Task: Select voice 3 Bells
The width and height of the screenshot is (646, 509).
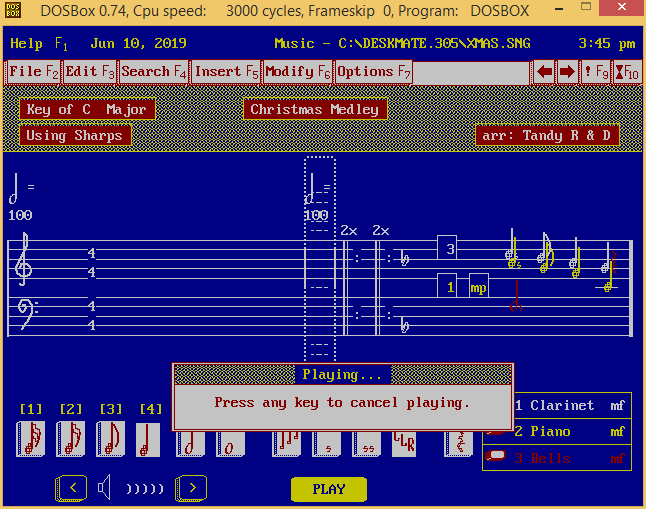Action: tap(557, 458)
